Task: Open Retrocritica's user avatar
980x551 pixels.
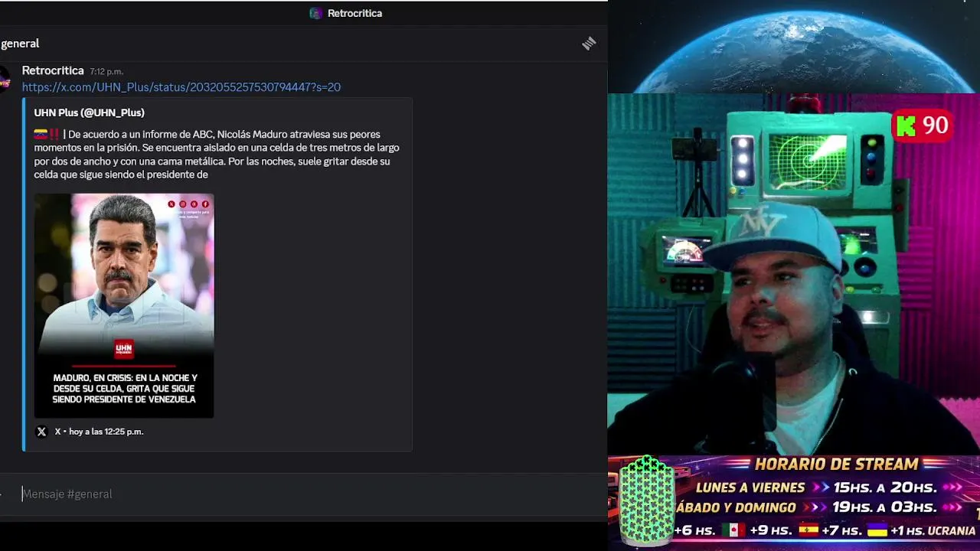Action: pos(5,78)
